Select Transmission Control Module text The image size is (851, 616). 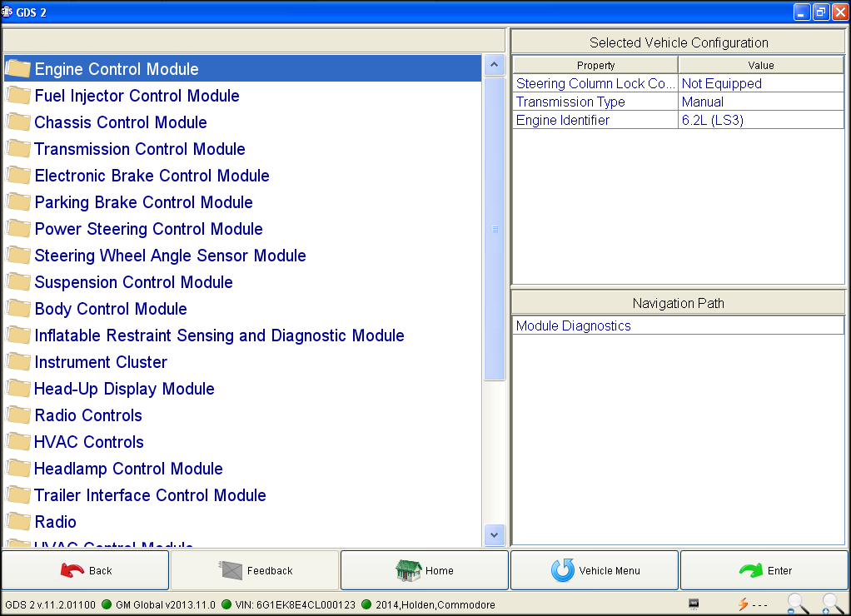click(140, 149)
